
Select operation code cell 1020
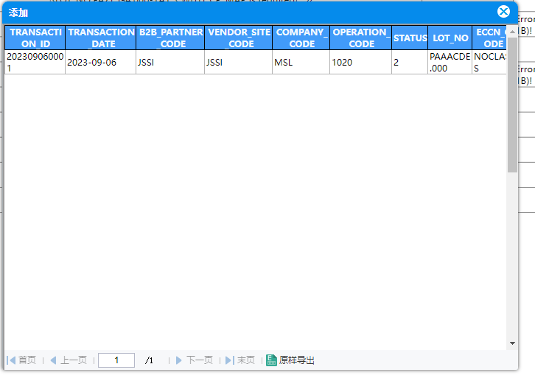360,62
